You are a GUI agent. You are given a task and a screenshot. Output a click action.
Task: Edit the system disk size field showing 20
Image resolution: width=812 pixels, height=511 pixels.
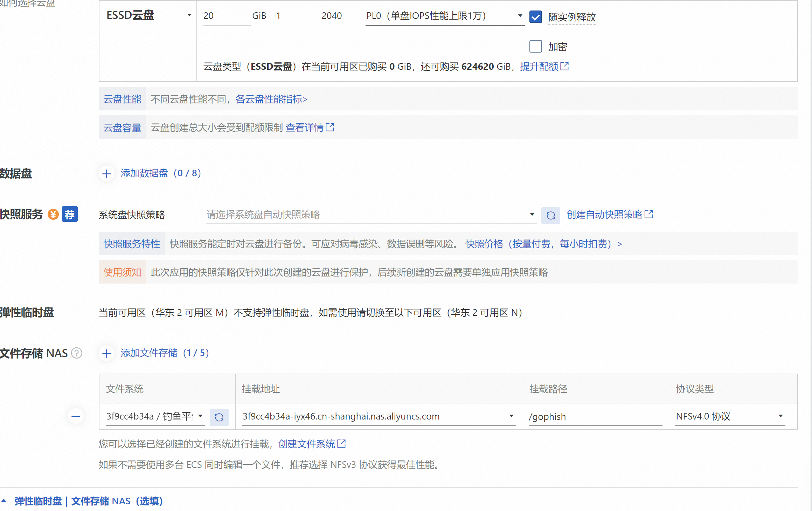click(x=227, y=16)
